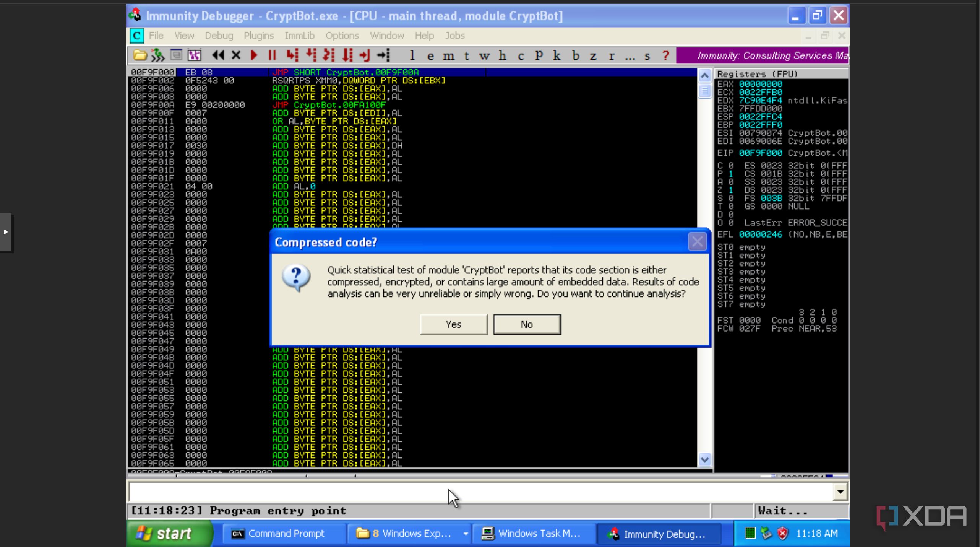
Task: Open file with the folder toolbar icon
Action: coord(140,55)
